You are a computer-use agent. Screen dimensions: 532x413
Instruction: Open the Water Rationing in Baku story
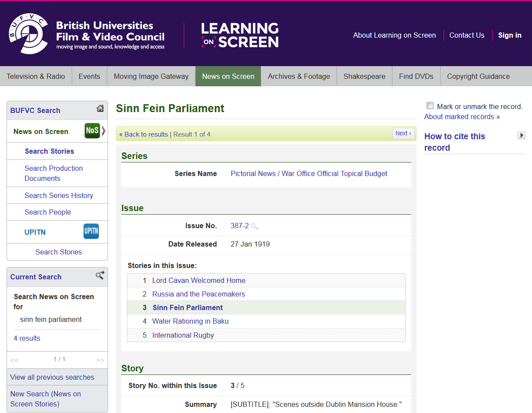pyautogui.click(x=190, y=321)
